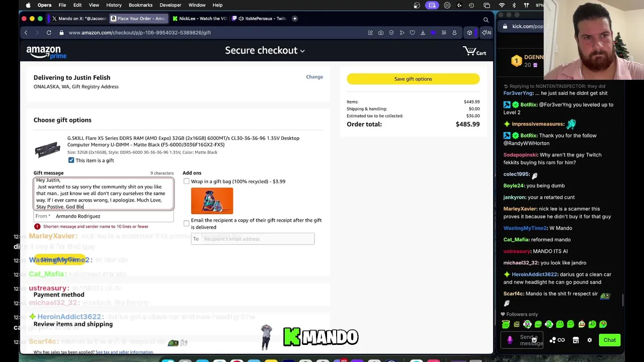Switch to ItsMePerseus Twitch tab
The width and height of the screenshot is (644, 362).
(x=259, y=19)
